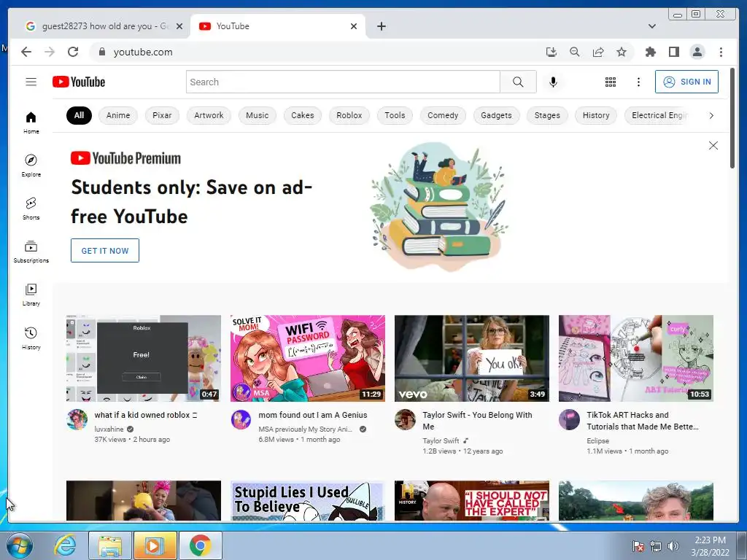
Task: Select the Comedy filter chip
Action: click(x=443, y=115)
